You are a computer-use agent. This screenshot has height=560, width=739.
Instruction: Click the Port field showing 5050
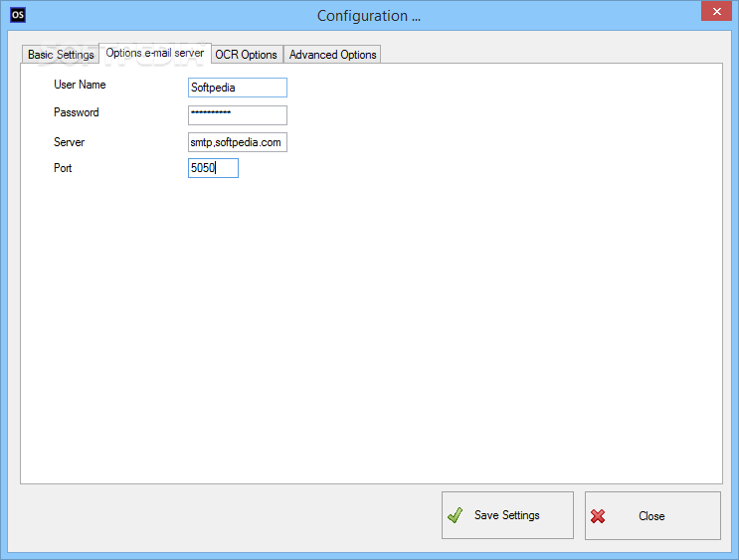pyautogui.click(x=213, y=168)
